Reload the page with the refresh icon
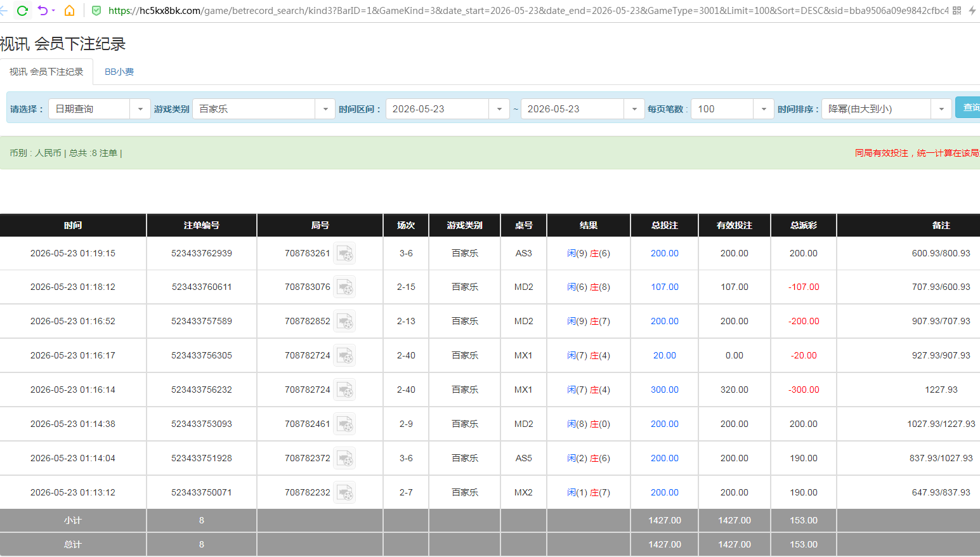980x557 pixels. 22,11
